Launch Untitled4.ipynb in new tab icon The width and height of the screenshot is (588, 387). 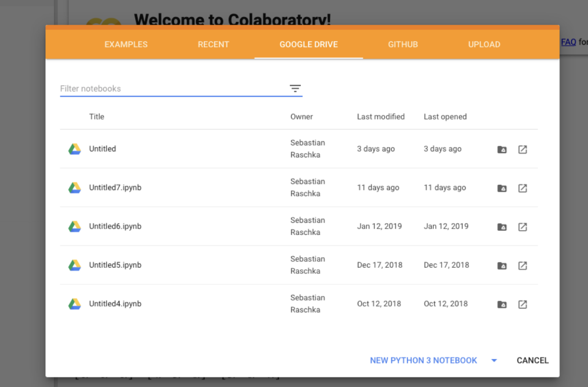point(523,304)
